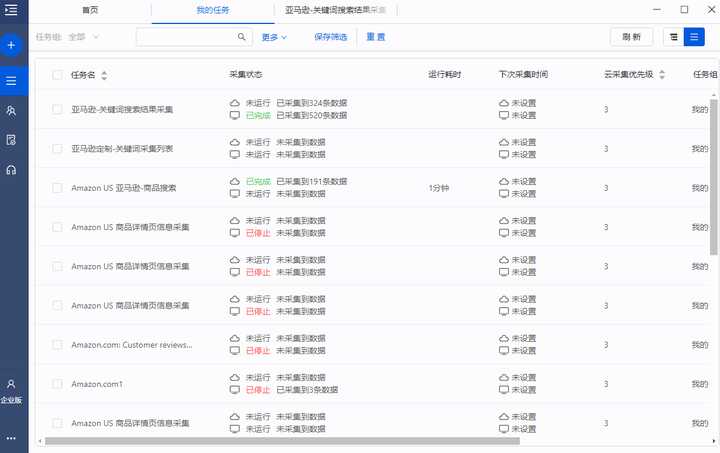Click the blue plus new-task button
The image size is (720, 453).
pos(11,45)
